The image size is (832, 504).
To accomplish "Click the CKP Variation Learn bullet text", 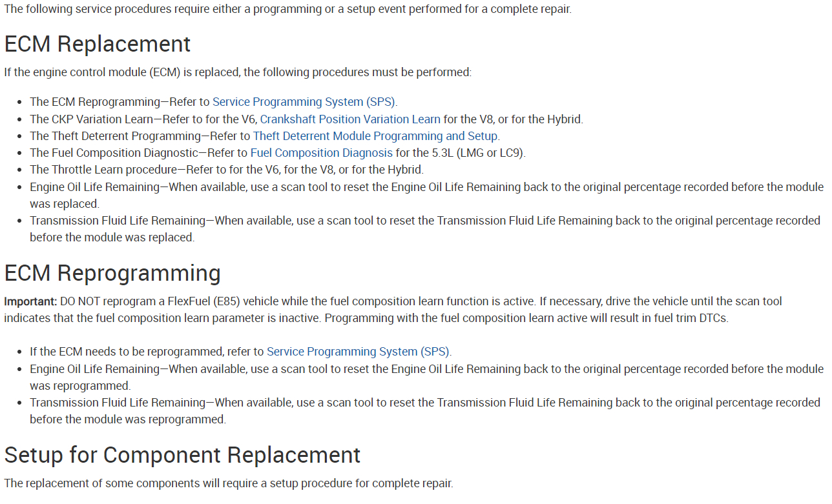I will point(92,119).
